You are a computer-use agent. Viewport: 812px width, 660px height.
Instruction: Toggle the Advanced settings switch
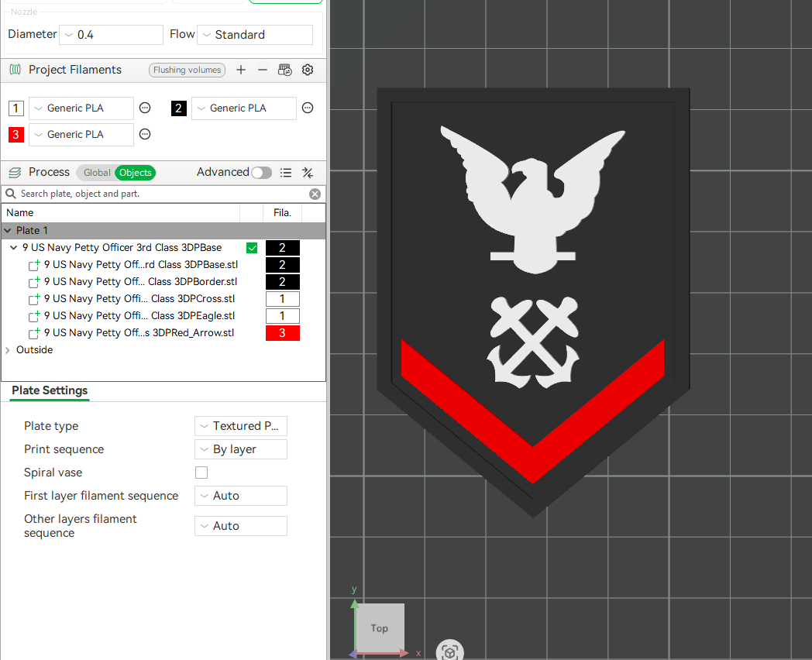[261, 172]
